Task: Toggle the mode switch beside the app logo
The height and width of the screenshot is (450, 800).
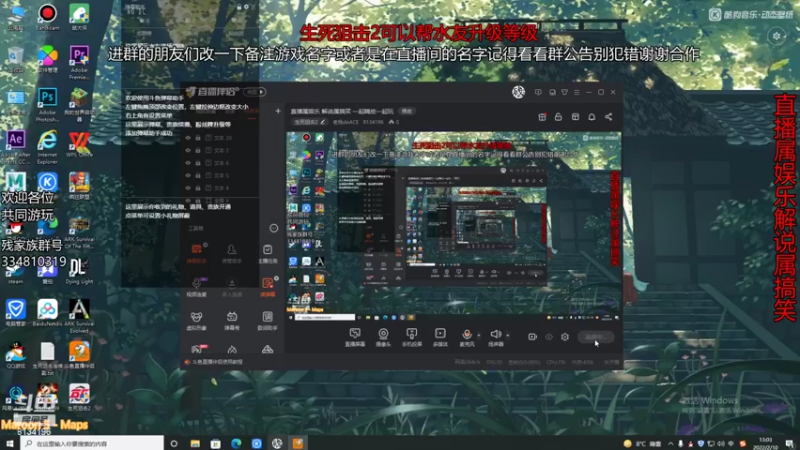Action: tap(255, 92)
